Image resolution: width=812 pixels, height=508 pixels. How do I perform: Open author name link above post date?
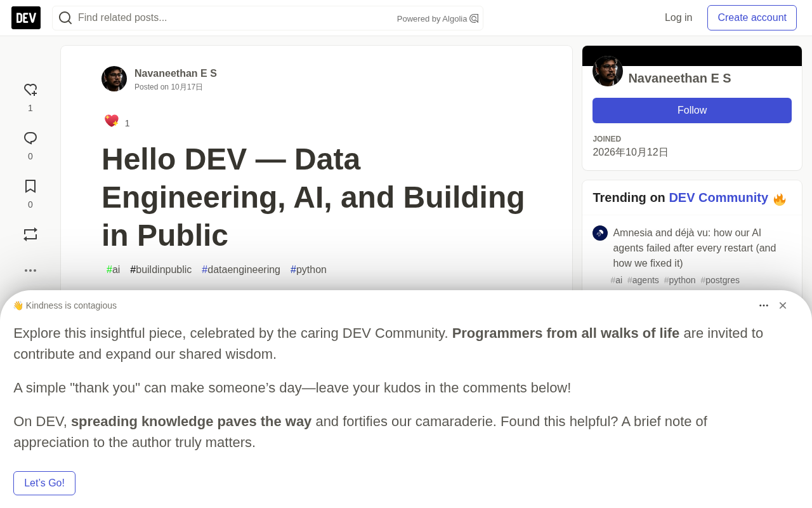176,74
